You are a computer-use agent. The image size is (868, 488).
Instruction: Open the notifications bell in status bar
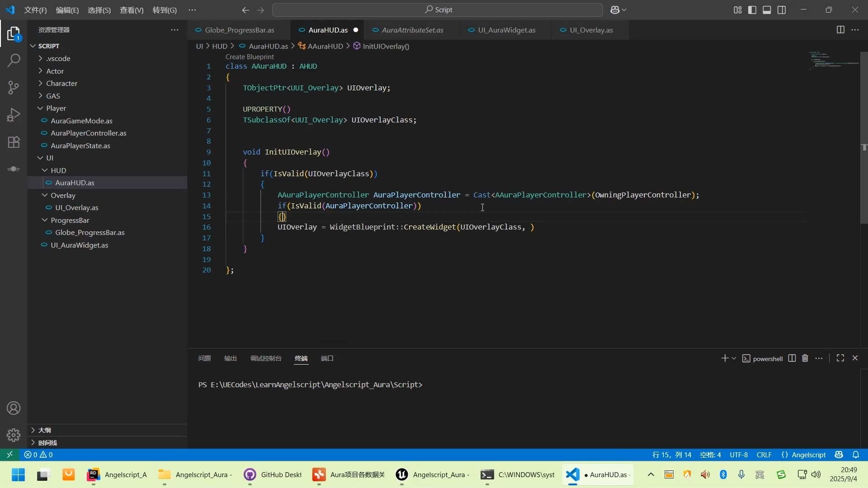(x=855, y=455)
